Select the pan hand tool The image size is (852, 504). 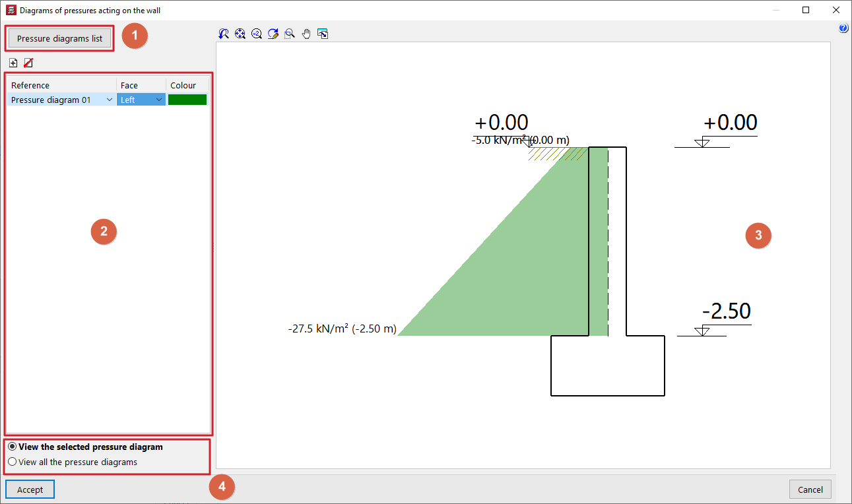(306, 34)
